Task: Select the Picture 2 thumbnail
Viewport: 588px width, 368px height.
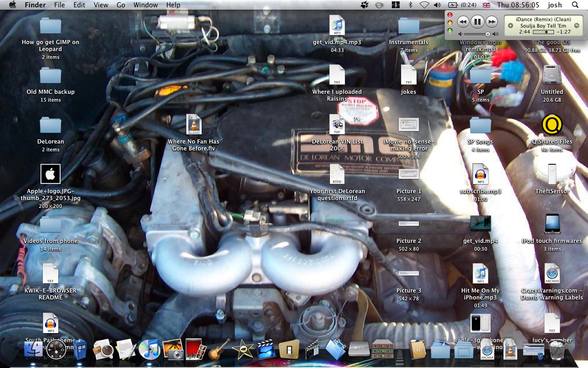Action: click(408, 224)
